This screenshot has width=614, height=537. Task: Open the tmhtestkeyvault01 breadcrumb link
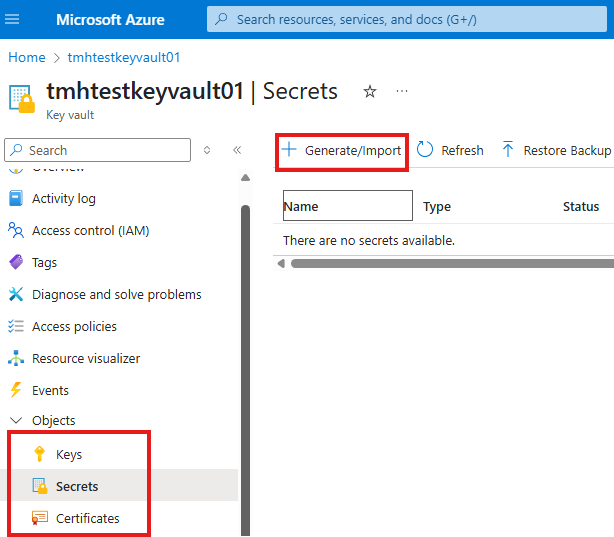pyautogui.click(x=124, y=58)
